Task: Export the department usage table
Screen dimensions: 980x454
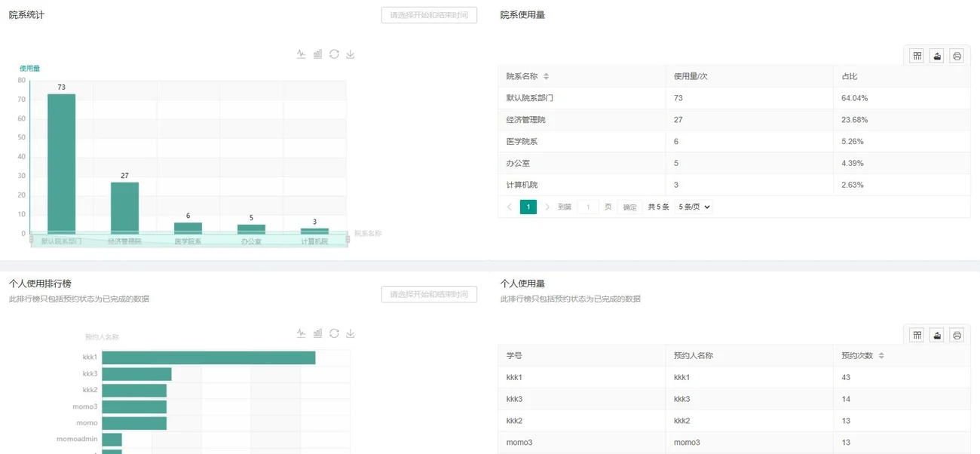Action: (937, 56)
